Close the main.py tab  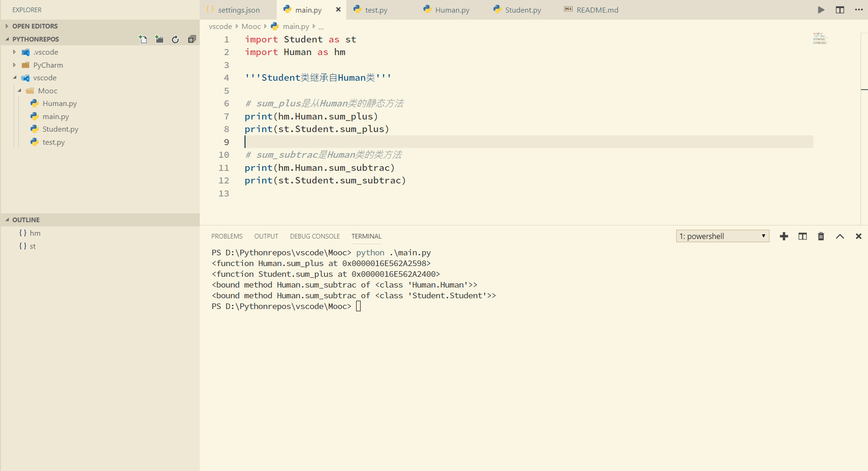(338, 9)
